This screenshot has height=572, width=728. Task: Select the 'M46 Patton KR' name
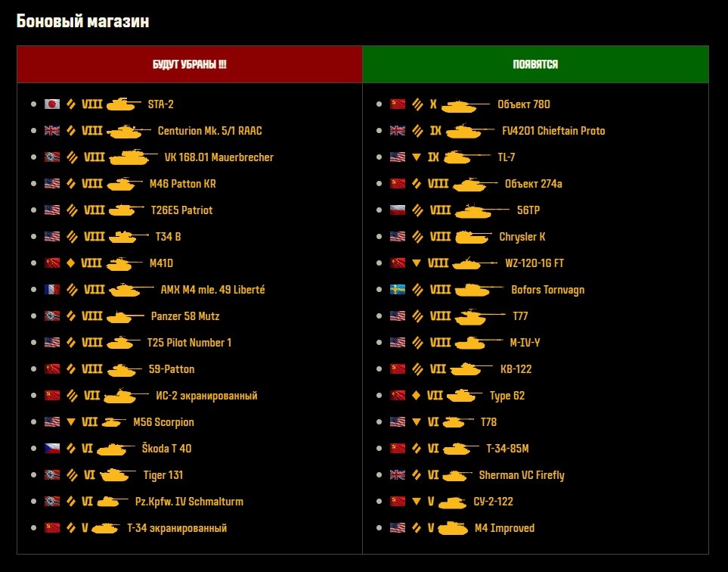pyautogui.click(x=182, y=184)
